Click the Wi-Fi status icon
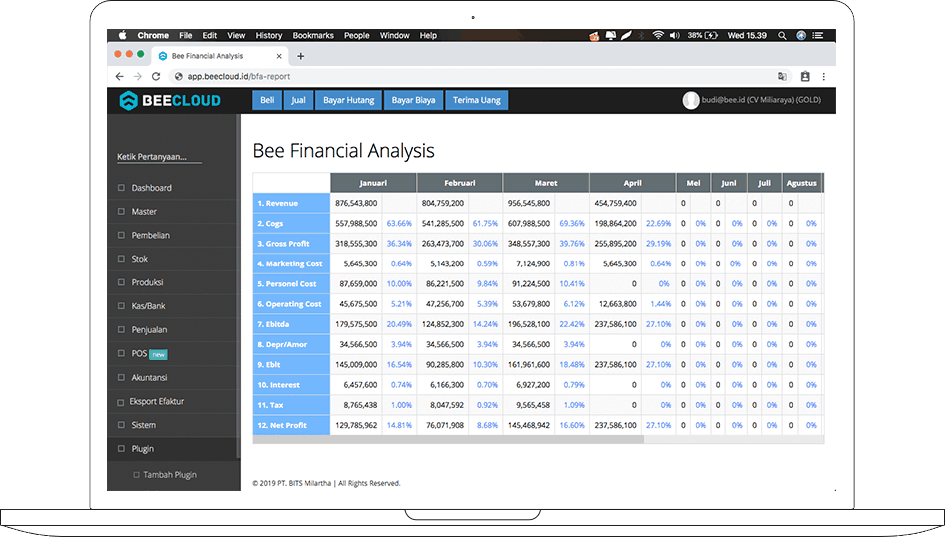 pyautogui.click(x=658, y=36)
